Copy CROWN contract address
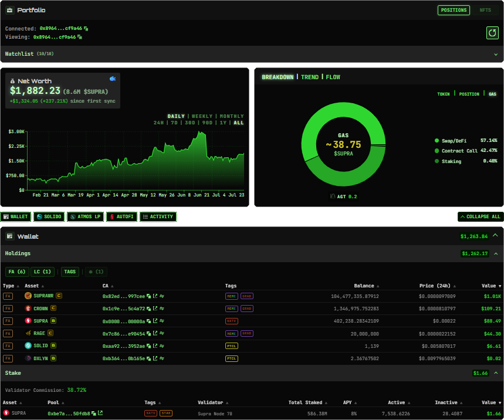The image size is (504, 420). 148,309
